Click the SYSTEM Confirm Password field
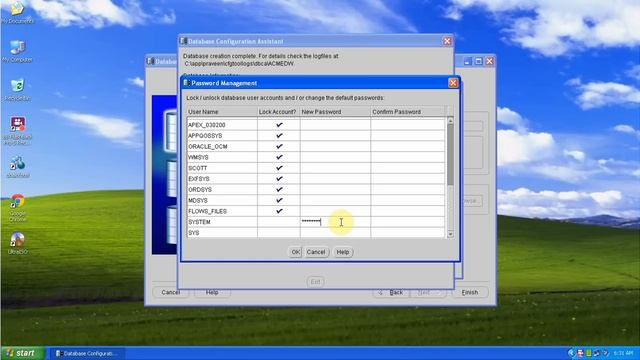This screenshot has width=640, height=360. point(408,222)
